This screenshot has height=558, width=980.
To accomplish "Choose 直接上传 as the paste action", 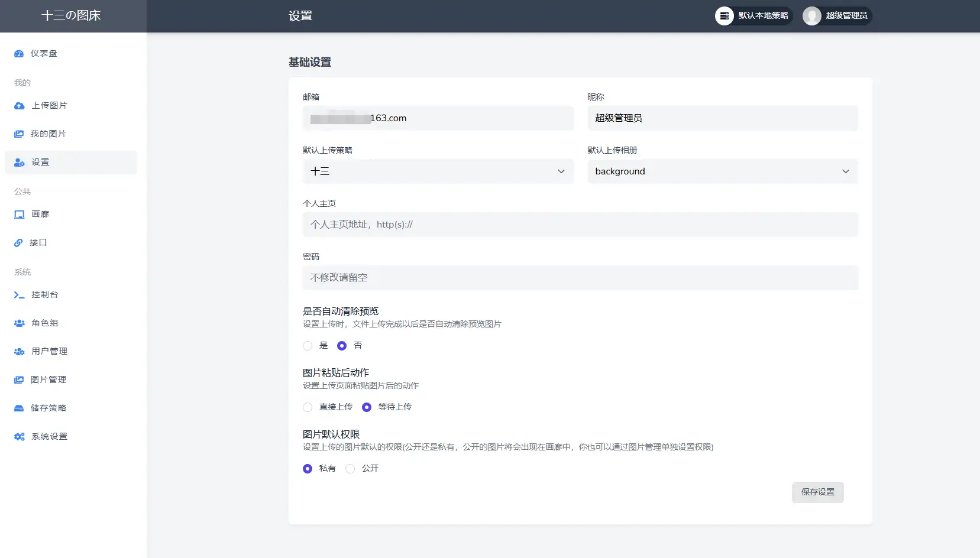I will pyautogui.click(x=308, y=407).
